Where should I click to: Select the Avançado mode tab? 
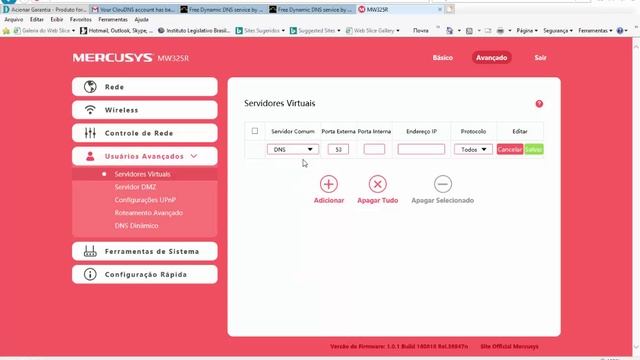click(x=491, y=58)
